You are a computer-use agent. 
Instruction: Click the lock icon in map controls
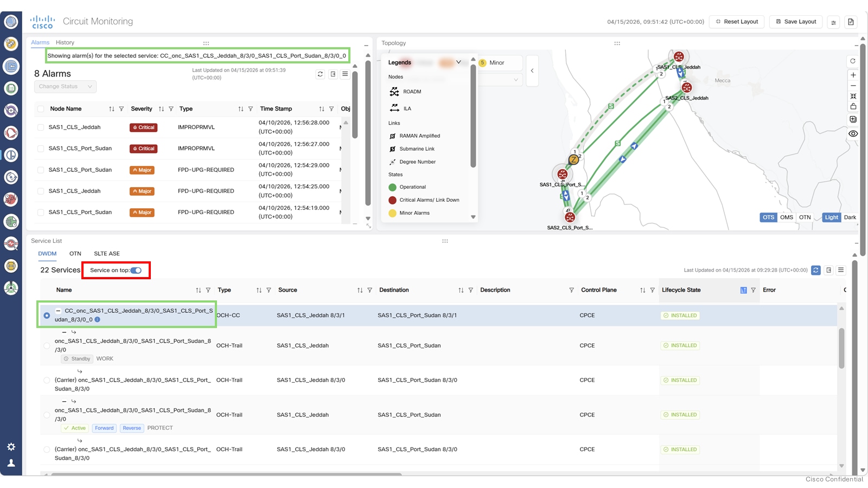[x=853, y=106]
